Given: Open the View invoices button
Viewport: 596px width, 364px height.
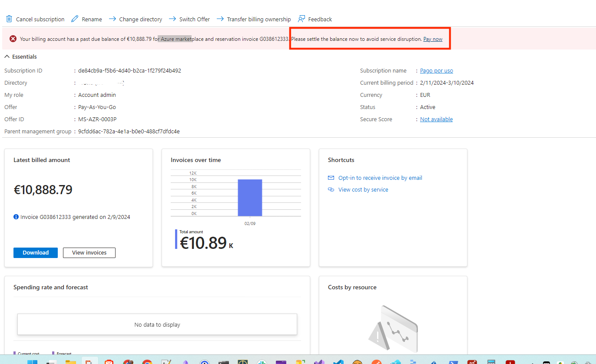Looking at the screenshot, I should pyautogui.click(x=89, y=252).
